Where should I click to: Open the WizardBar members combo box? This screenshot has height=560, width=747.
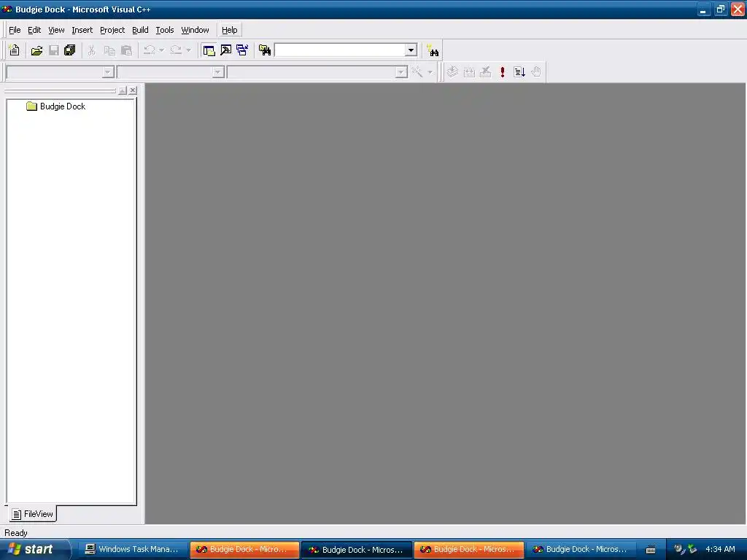[x=317, y=72]
